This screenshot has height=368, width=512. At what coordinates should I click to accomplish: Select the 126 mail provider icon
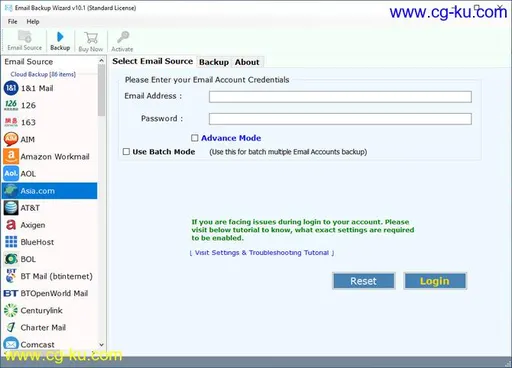tap(11, 105)
